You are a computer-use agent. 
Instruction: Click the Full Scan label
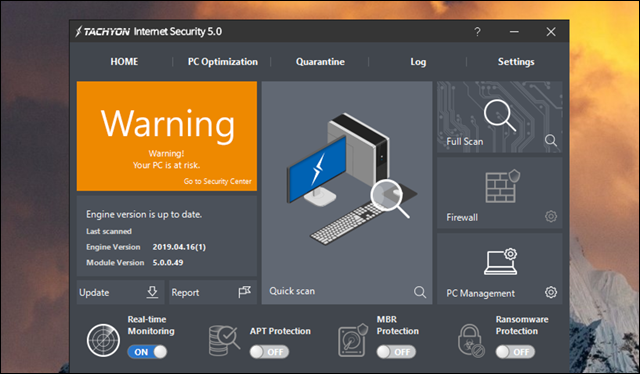(x=464, y=141)
